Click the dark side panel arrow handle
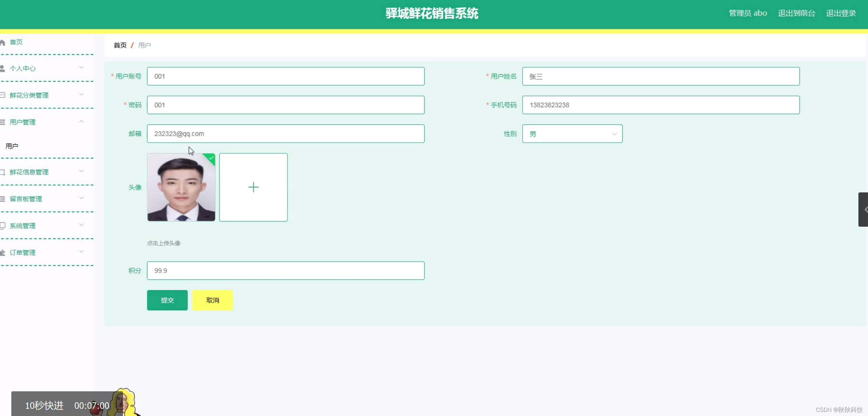 tap(864, 210)
